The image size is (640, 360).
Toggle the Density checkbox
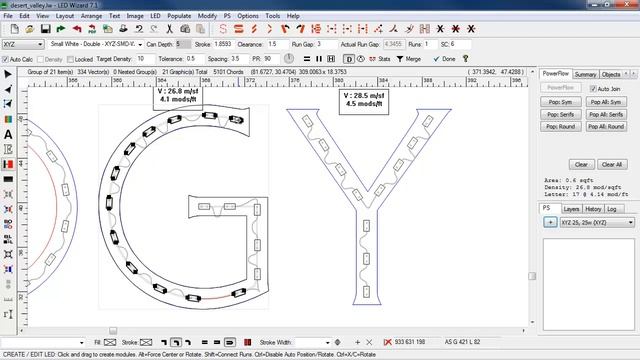(40, 60)
